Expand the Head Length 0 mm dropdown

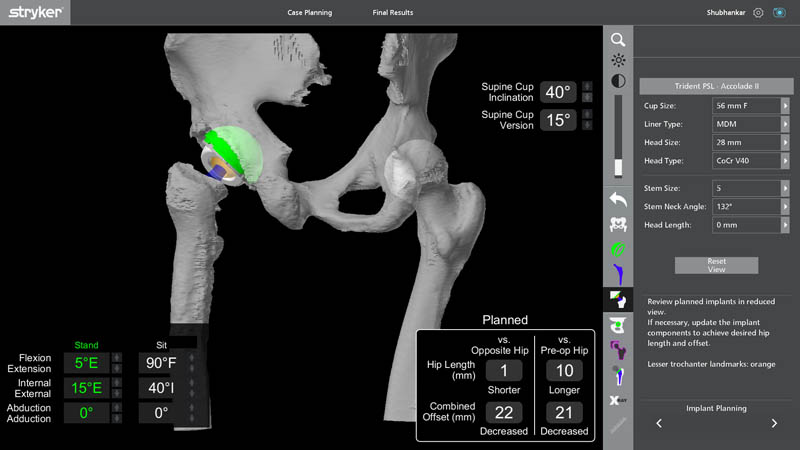tap(751, 225)
